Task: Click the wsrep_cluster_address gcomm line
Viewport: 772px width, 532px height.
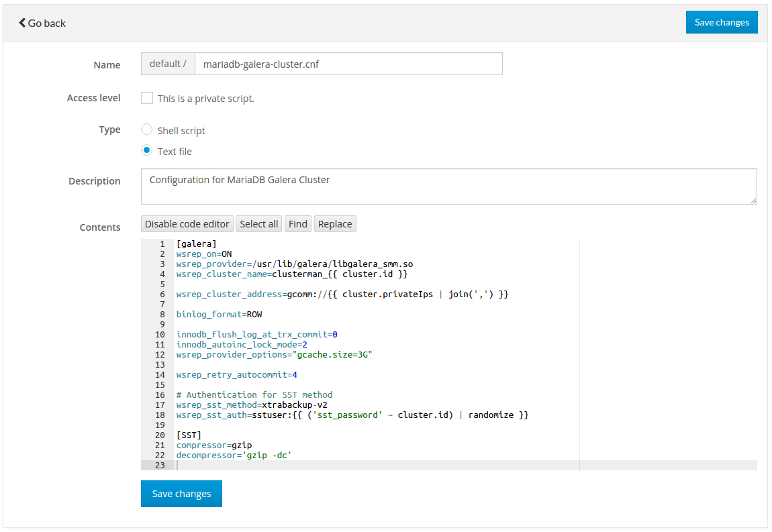Action: (342, 295)
